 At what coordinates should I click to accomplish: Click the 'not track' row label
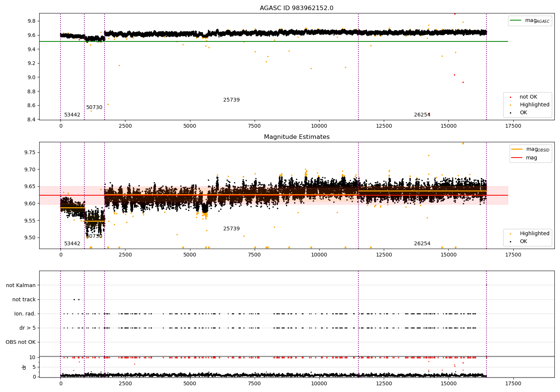(24, 299)
